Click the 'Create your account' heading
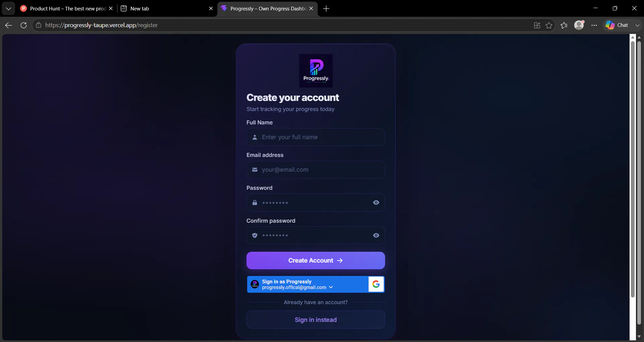This screenshot has width=644, height=342. point(292,98)
